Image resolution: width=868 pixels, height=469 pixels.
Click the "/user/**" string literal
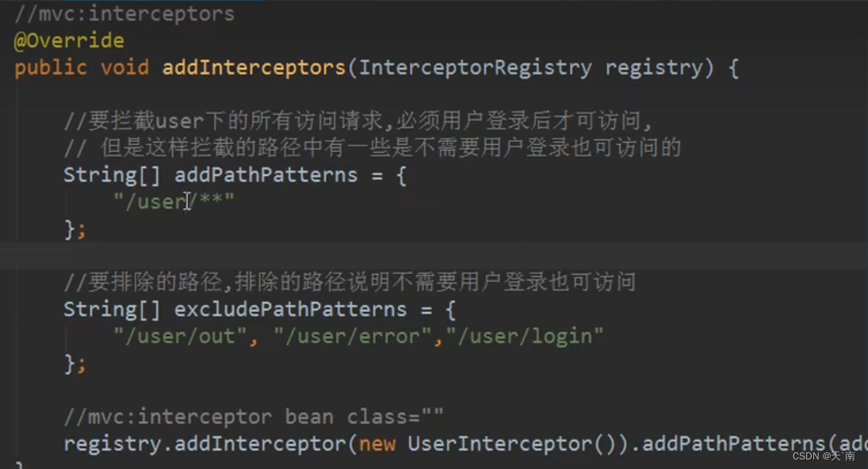(174, 201)
